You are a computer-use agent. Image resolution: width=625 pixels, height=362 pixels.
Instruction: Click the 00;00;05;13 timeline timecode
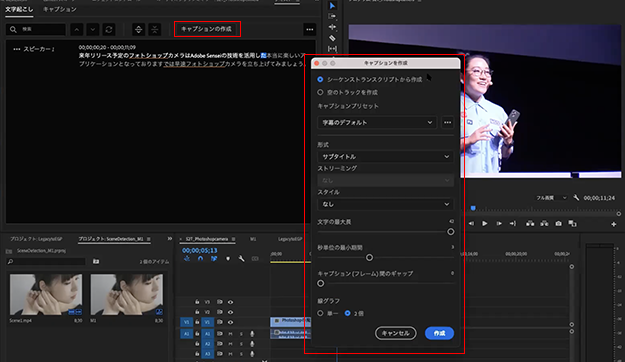[x=200, y=250]
